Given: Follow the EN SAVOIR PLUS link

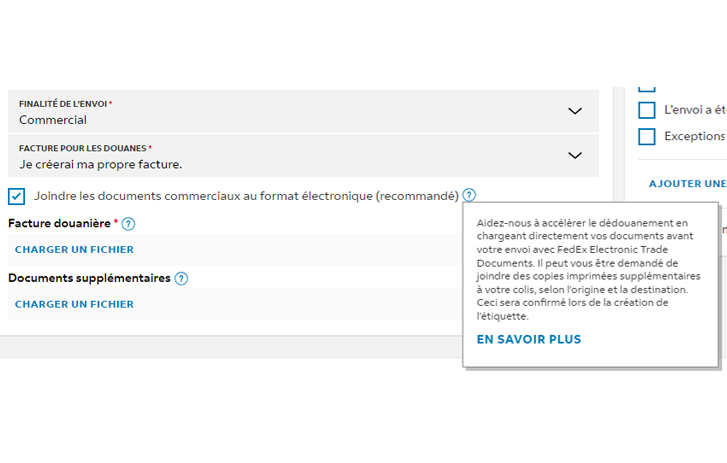Looking at the screenshot, I should pyautogui.click(x=529, y=340).
